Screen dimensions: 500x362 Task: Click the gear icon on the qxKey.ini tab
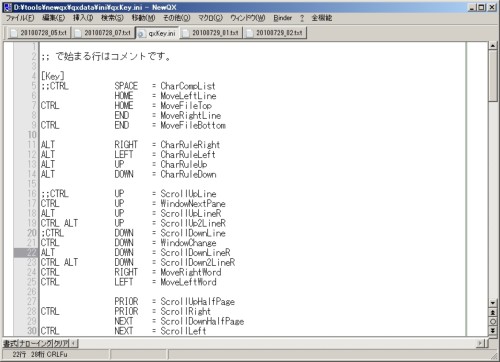coord(141,34)
